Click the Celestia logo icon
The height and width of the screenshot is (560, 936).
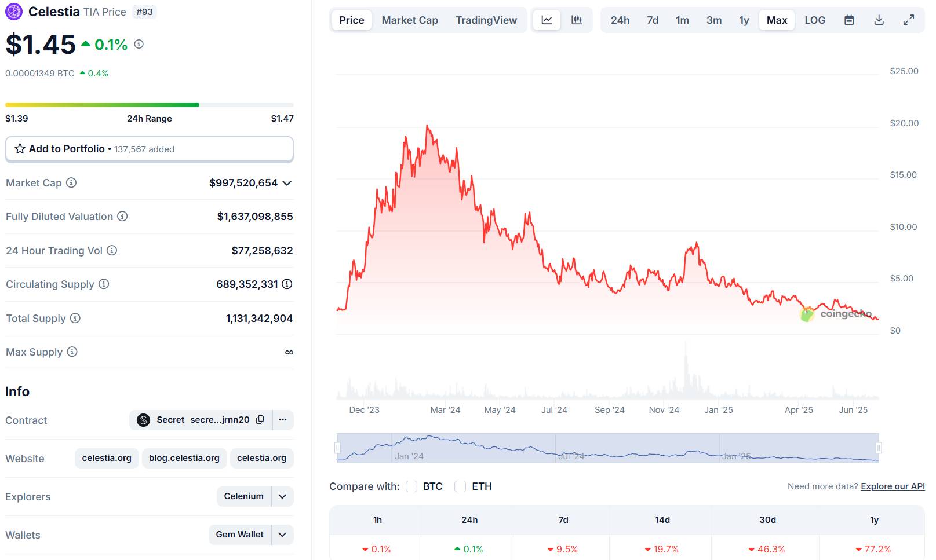[x=14, y=12]
